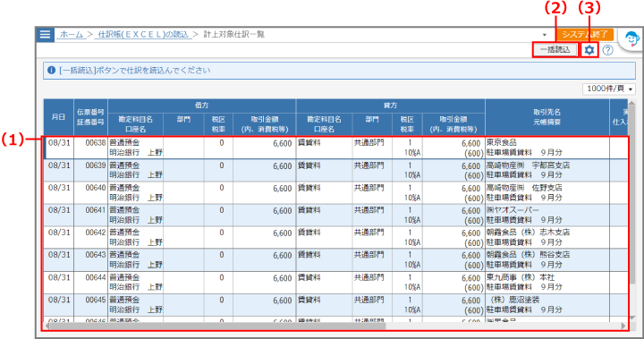This screenshot has width=644, height=339.
Task: Click the 取引先名 元帳摘要 column header
Action: 547,117
